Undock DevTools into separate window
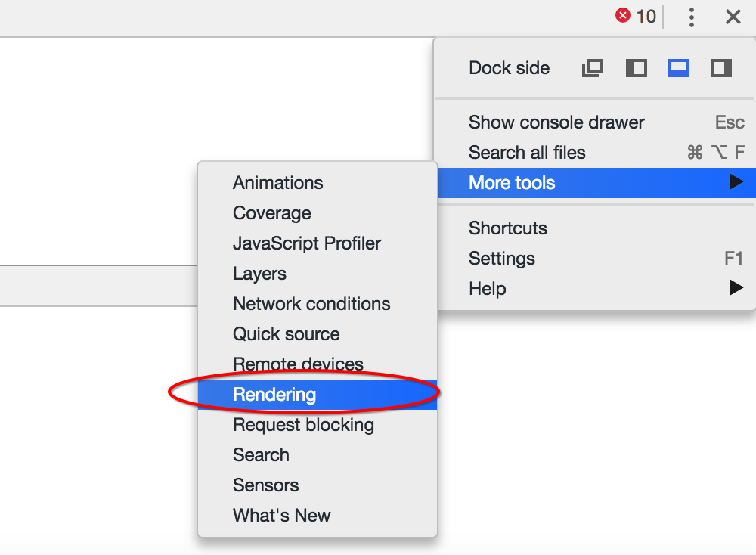The image size is (756, 555). point(592,68)
